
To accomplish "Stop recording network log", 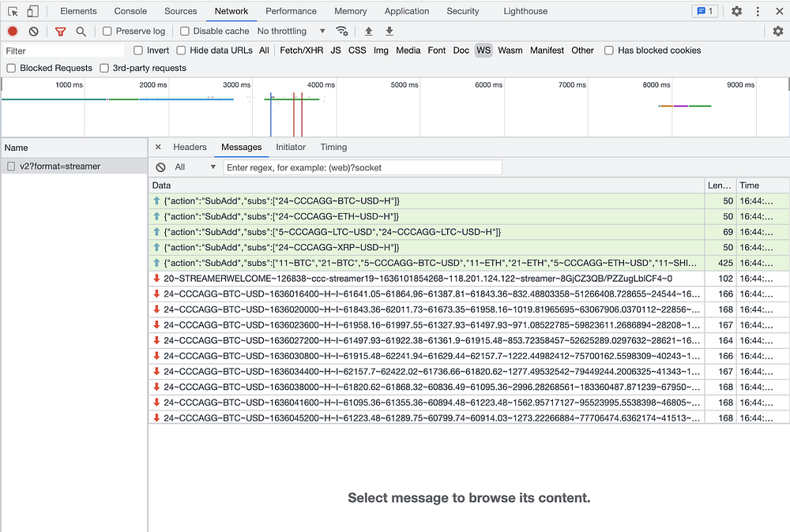I will (x=13, y=31).
